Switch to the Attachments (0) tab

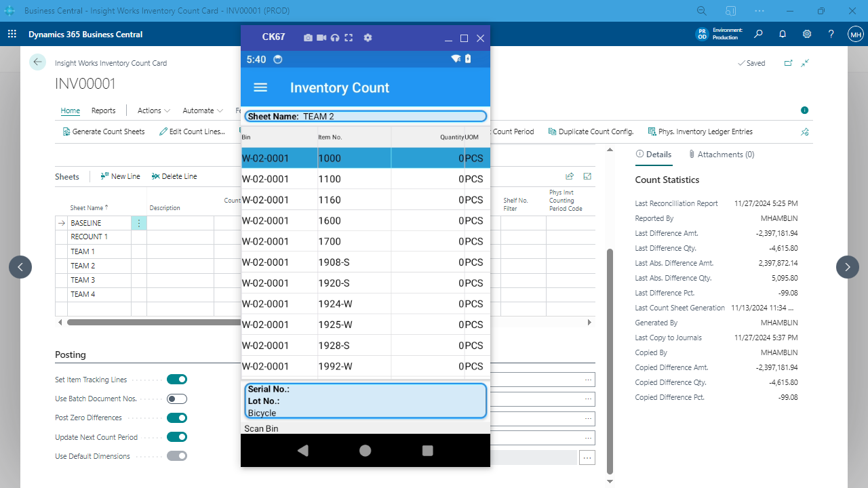click(722, 154)
